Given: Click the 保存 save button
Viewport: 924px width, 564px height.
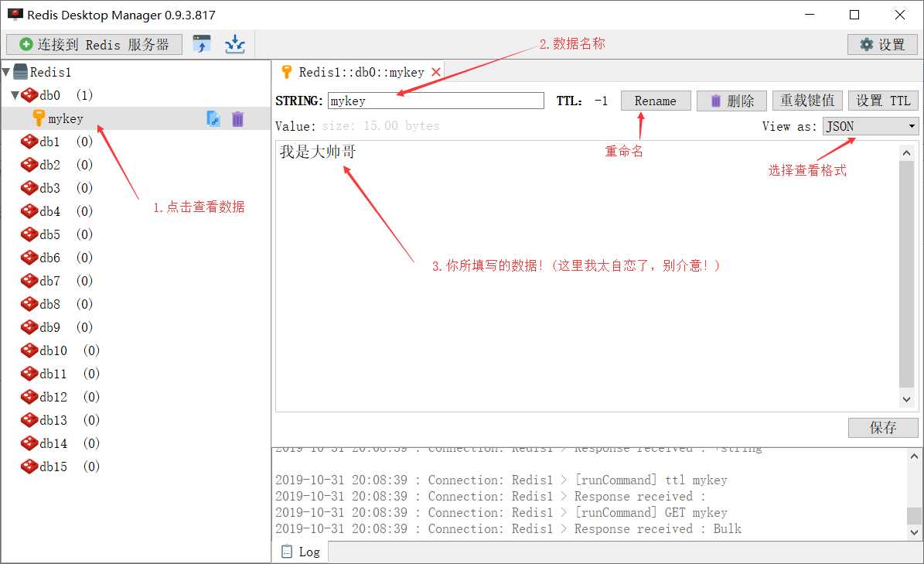Looking at the screenshot, I should coord(883,428).
